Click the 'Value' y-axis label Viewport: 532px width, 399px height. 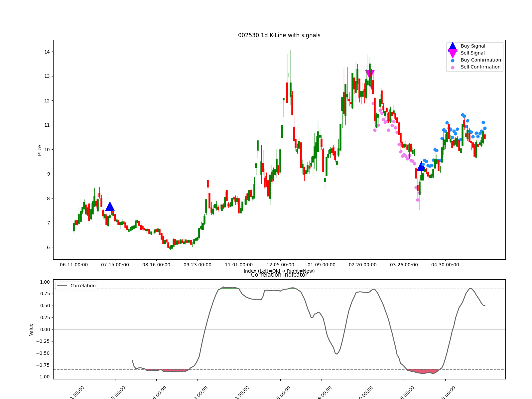[31, 330]
